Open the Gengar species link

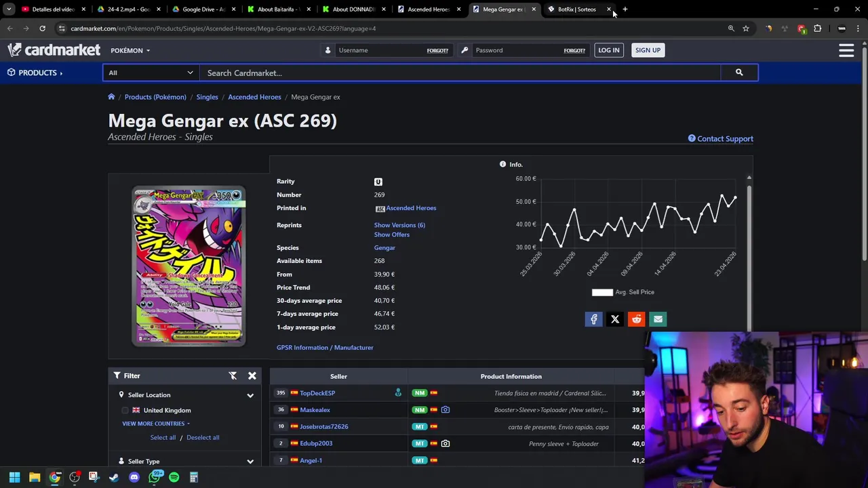point(384,248)
